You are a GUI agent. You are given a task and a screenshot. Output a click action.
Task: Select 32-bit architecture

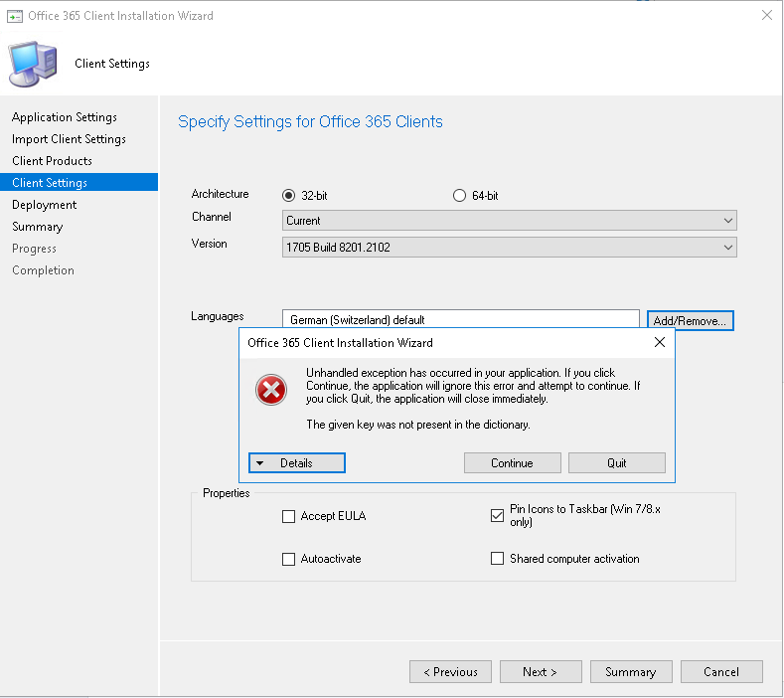click(x=288, y=195)
